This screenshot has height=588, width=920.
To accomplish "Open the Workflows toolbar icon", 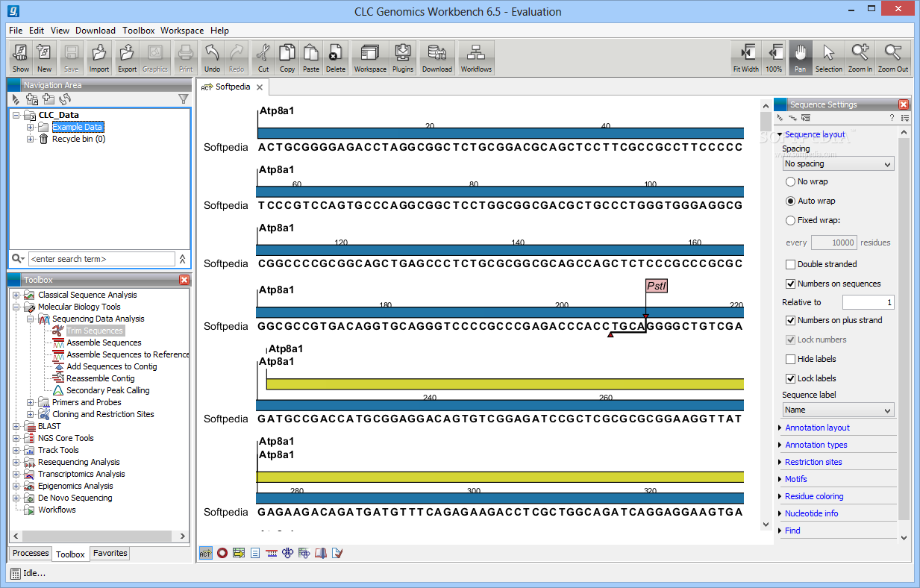I will click(476, 57).
